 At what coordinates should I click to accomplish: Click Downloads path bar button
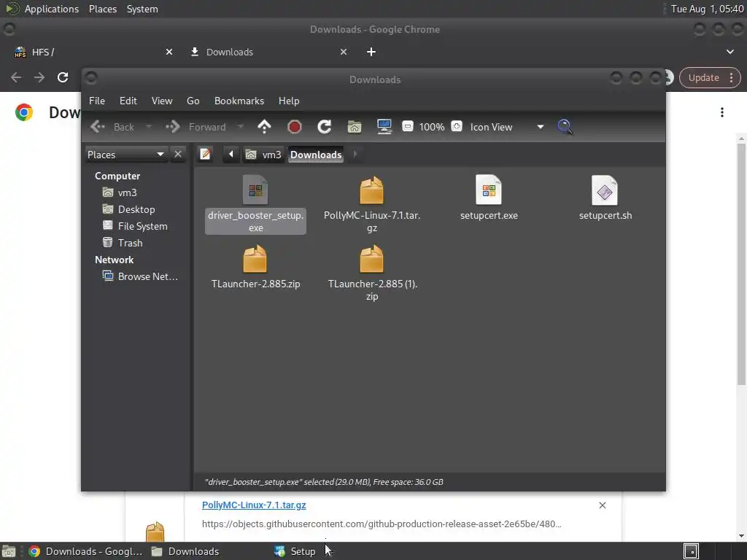316,155
